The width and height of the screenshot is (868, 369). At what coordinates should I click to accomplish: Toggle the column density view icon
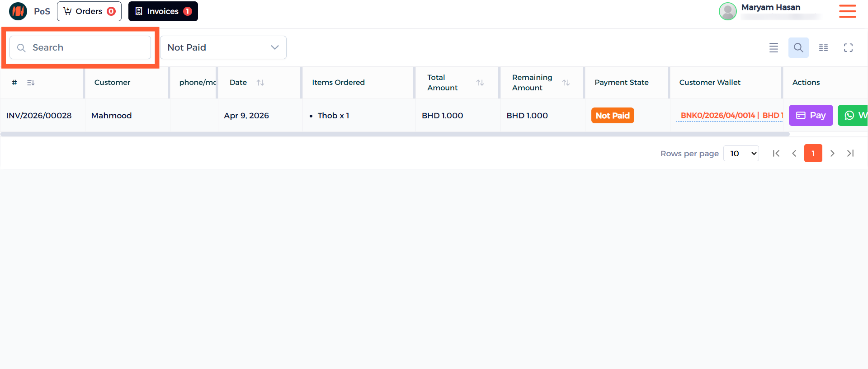point(823,47)
